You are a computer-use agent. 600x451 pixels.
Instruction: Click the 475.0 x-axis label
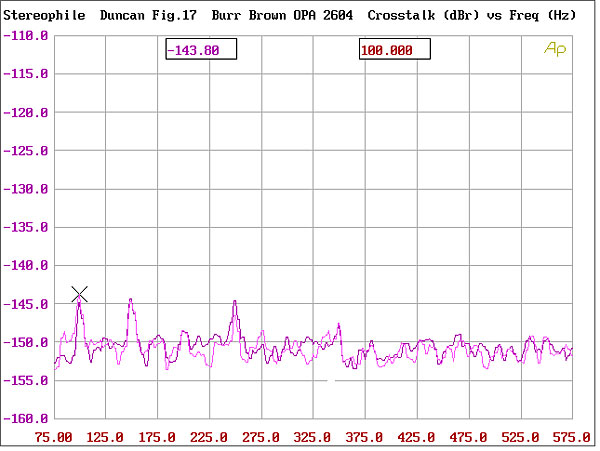(x=468, y=437)
